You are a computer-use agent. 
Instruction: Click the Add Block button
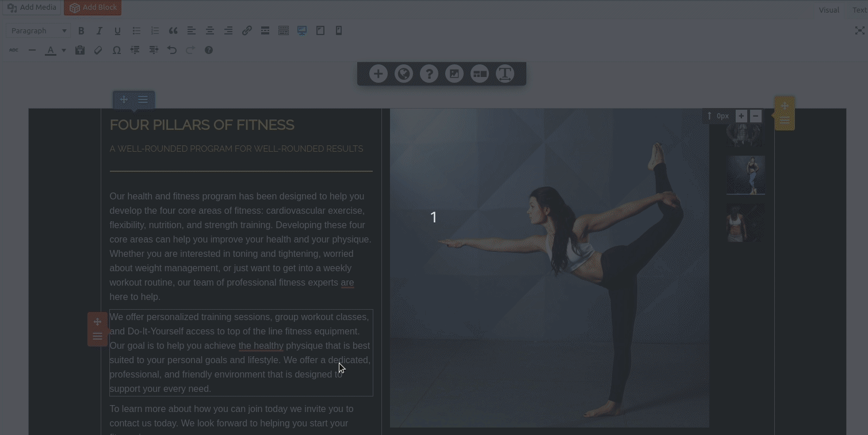[x=93, y=7]
